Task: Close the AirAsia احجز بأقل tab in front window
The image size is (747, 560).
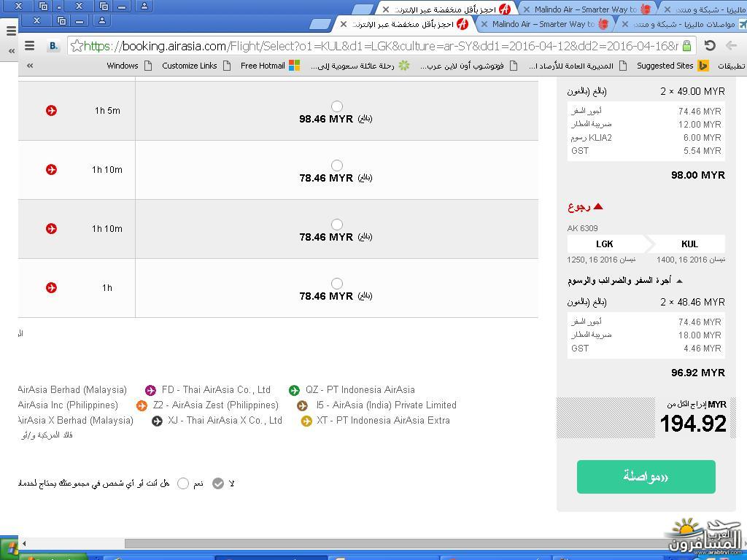Action: 344,24
